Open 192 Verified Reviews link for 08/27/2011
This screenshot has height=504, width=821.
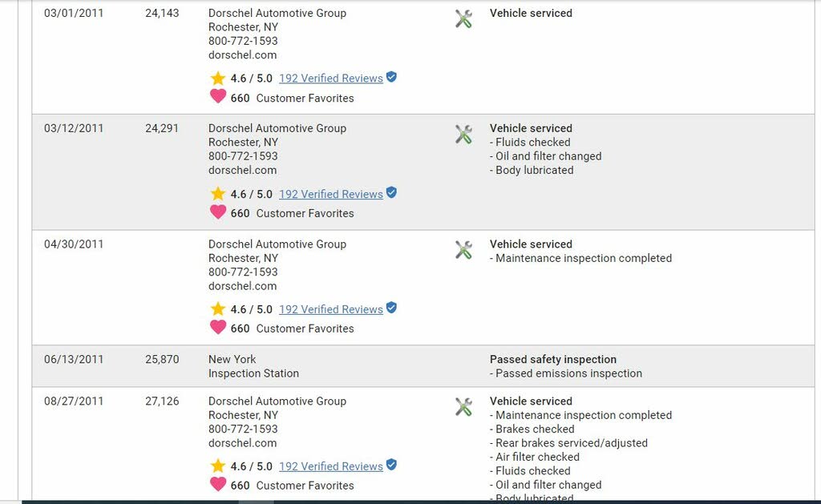331,466
